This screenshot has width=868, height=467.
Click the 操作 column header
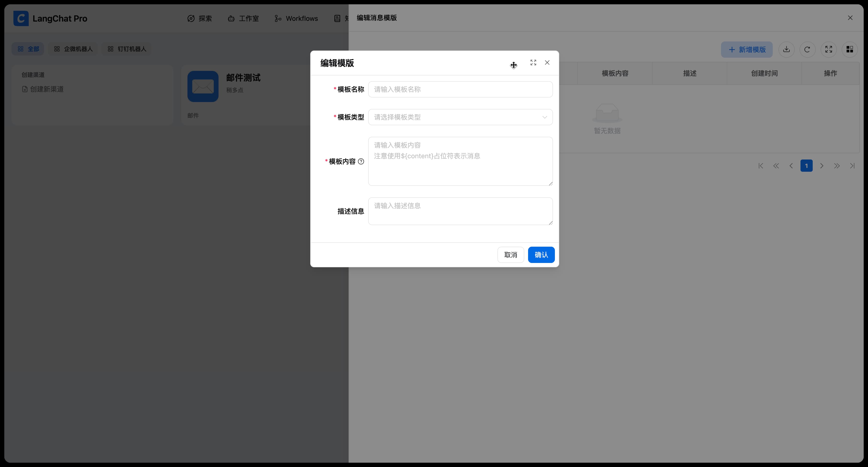830,73
